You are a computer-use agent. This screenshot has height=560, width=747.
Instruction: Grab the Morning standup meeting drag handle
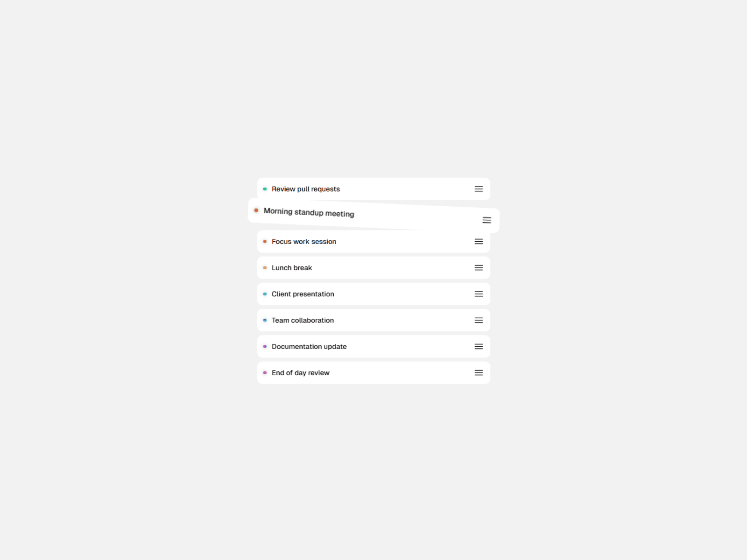pos(486,220)
